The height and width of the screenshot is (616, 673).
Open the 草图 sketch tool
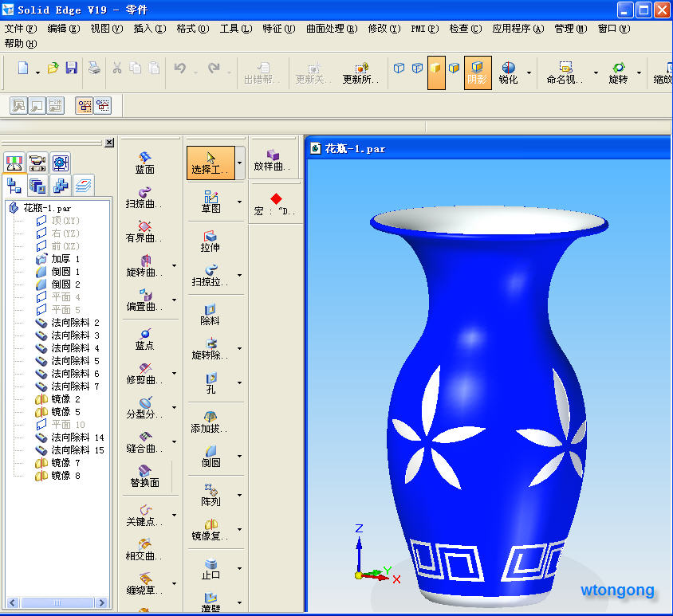click(211, 202)
